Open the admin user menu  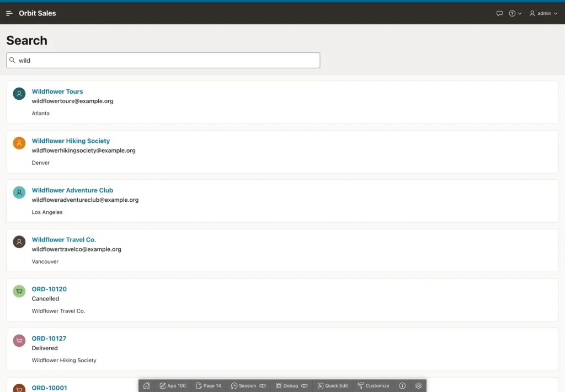(x=543, y=13)
